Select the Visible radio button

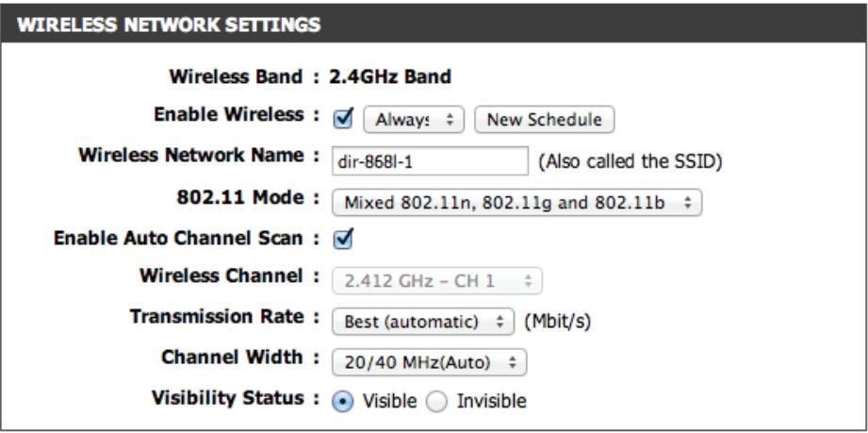click(x=343, y=402)
